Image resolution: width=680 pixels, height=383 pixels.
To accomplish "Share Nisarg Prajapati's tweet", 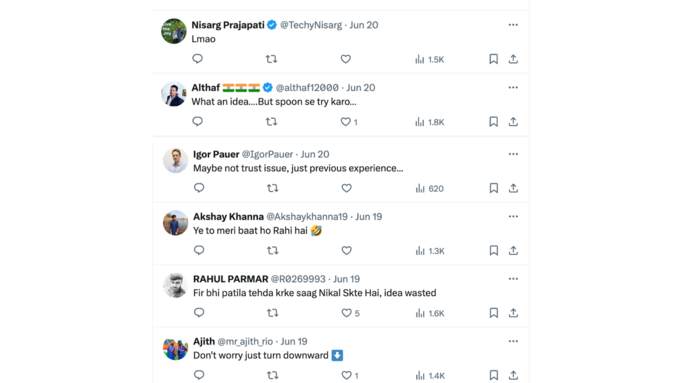I will pyautogui.click(x=513, y=59).
